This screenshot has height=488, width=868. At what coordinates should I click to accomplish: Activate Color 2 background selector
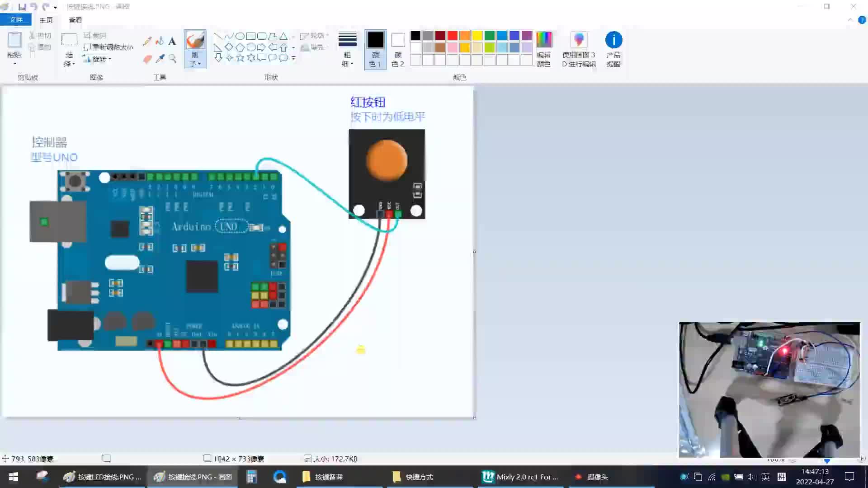[x=398, y=49]
